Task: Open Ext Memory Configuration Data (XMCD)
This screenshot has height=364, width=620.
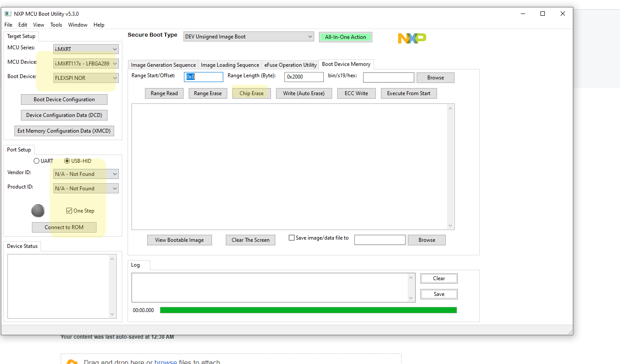Action: (x=64, y=130)
